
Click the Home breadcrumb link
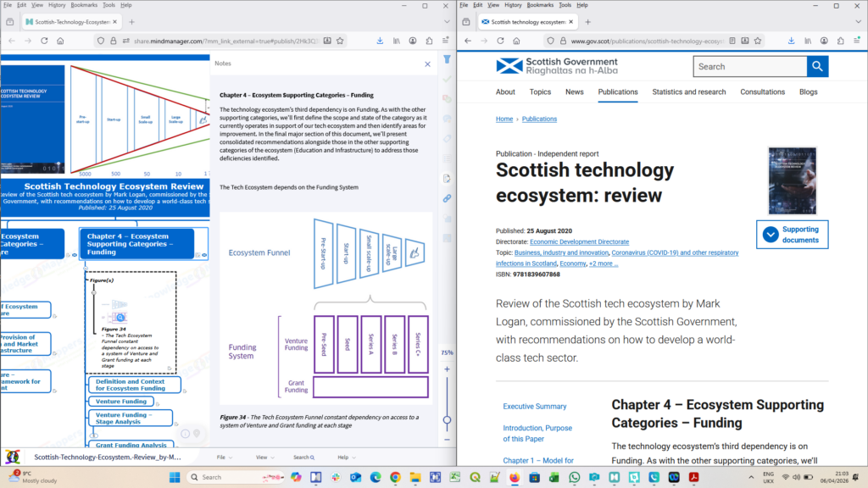point(504,119)
